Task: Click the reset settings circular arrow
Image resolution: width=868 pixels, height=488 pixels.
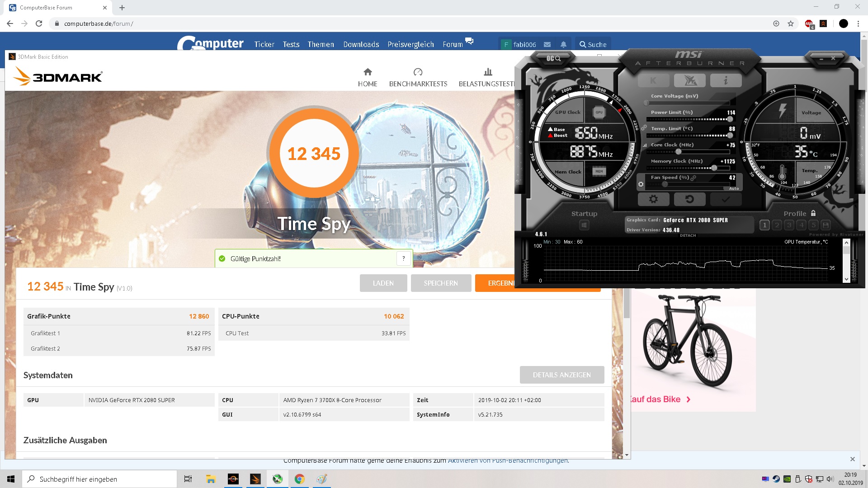Action: [689, 199]
